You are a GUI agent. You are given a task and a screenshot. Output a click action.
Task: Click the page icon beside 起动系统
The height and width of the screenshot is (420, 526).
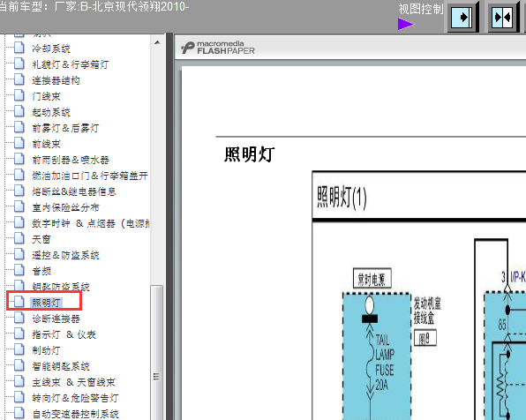pyautogui.click(x=19, y=111)
